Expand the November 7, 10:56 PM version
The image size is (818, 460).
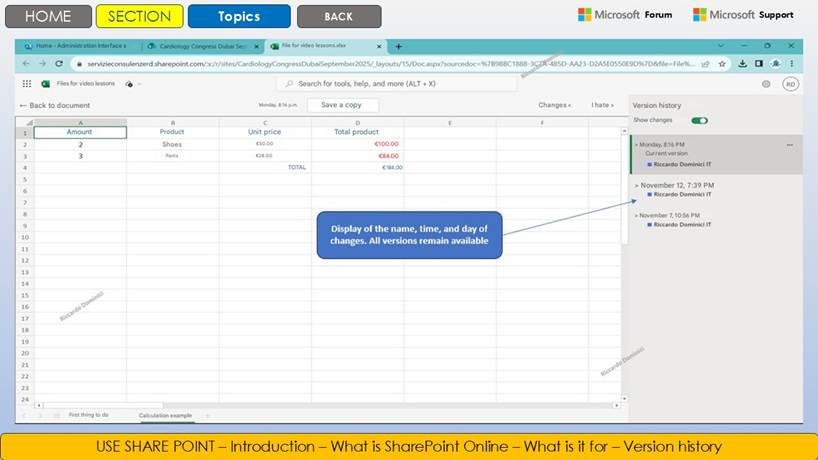coord(636,215)
